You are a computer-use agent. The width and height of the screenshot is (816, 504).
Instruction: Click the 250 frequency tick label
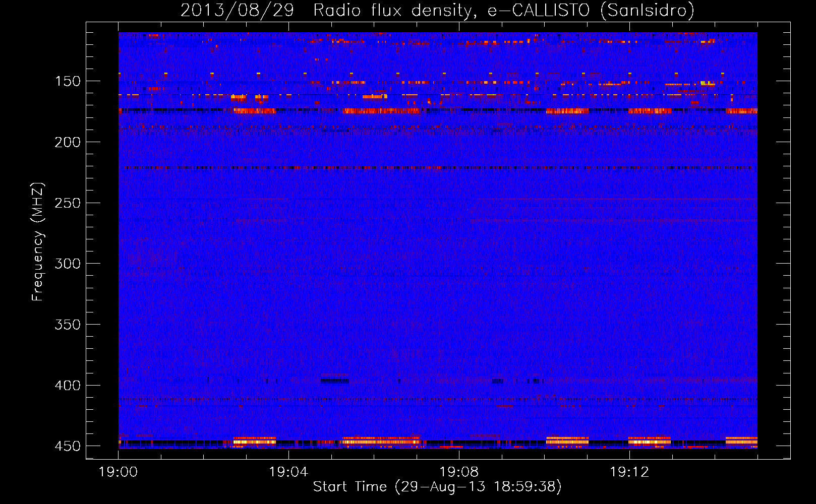[67, 203]
